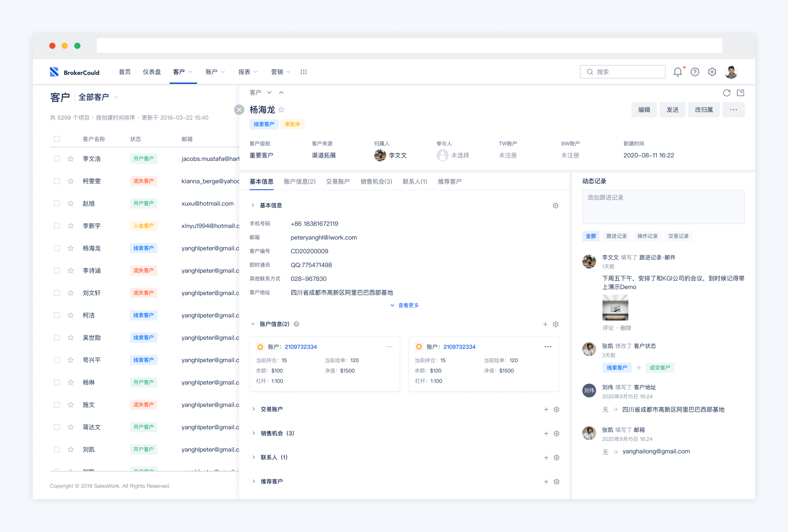This screenshot has height=532, width=788.
Task: Open the 销售机会 section settings gear
Action: (x=557, y=433)
